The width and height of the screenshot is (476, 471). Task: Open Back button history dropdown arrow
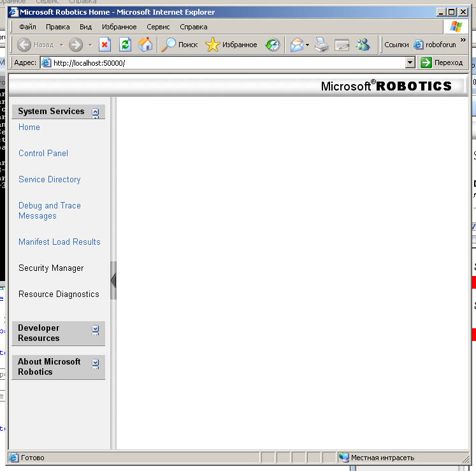62,45
